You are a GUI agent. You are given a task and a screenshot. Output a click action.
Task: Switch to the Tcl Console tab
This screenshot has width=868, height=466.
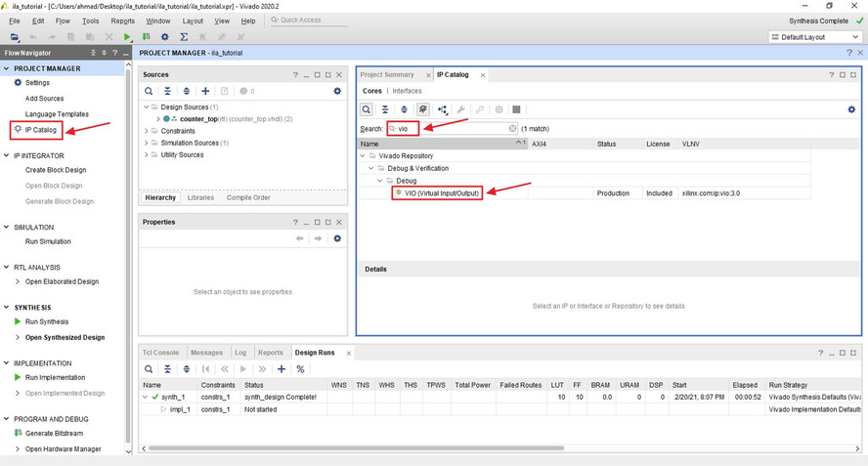pyautogui.click(x=160, y=353)
